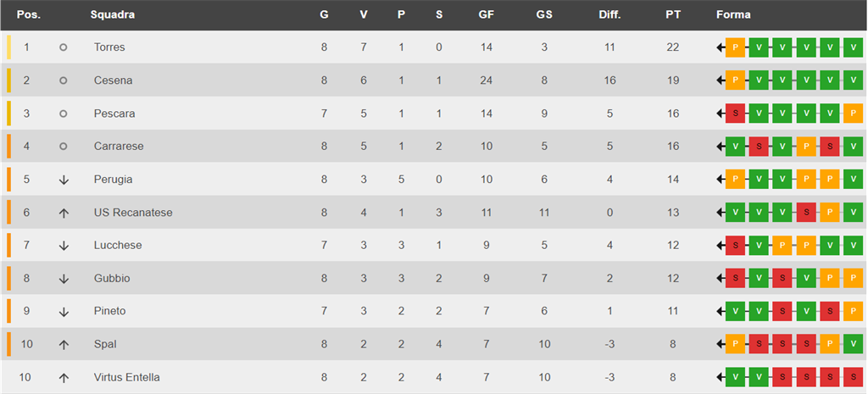Click the Diff. column header

click(x=609, y=15)
